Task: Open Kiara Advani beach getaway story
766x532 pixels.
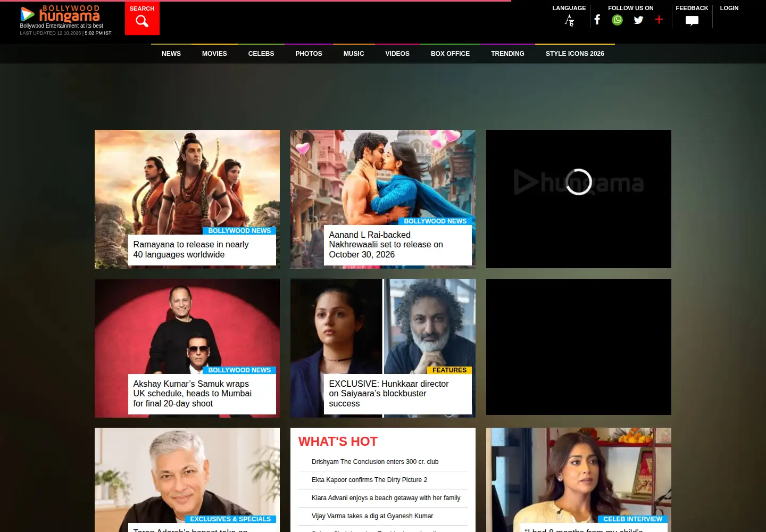Action: 386,498
